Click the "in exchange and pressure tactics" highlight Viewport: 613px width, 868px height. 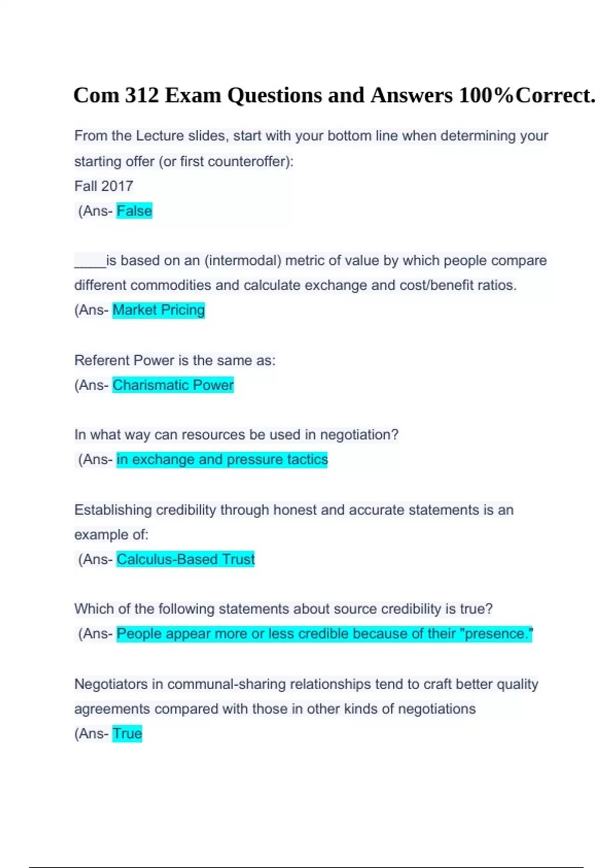[222, 460]
